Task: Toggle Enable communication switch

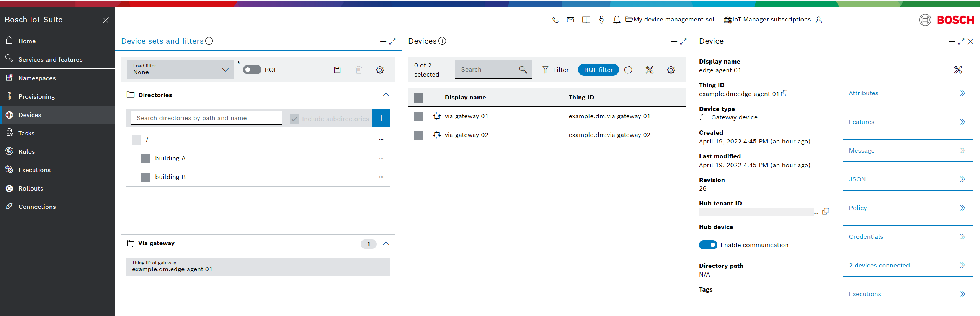Action: point(708,245)
